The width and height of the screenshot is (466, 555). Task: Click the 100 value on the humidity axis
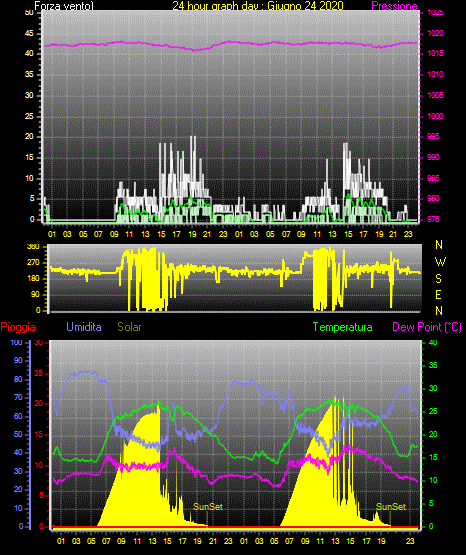point(16,342)
